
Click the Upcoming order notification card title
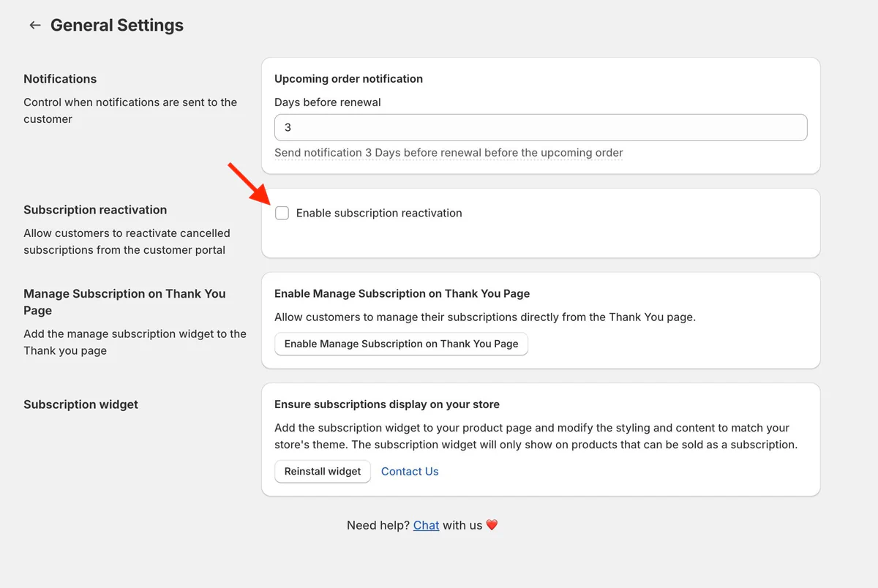(x=348, y=79)
